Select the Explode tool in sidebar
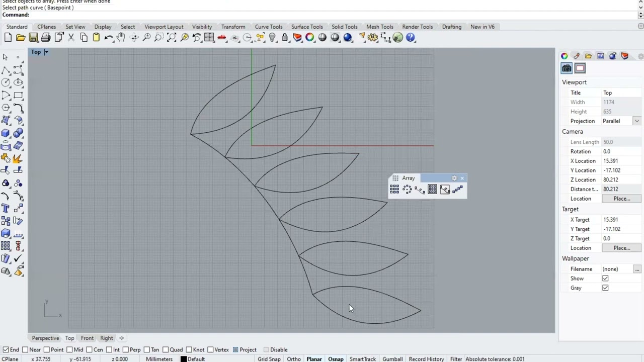Image resolution: width=644 pixels, height=362 pixels. [x=18, y=158]
